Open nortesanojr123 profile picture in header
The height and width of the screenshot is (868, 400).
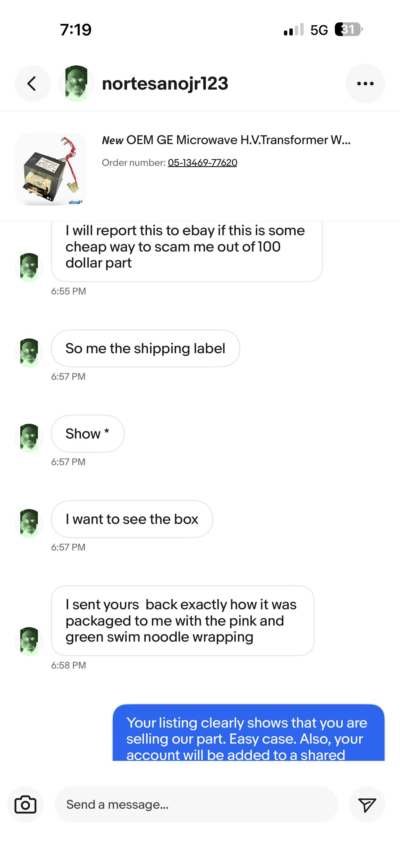click(x=76, y=84)
